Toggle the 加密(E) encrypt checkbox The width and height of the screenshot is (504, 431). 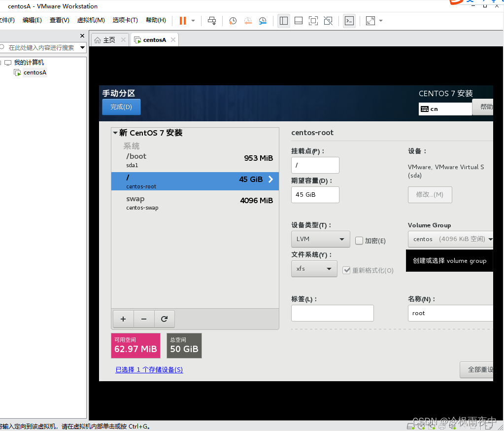[x=359, y=241]
